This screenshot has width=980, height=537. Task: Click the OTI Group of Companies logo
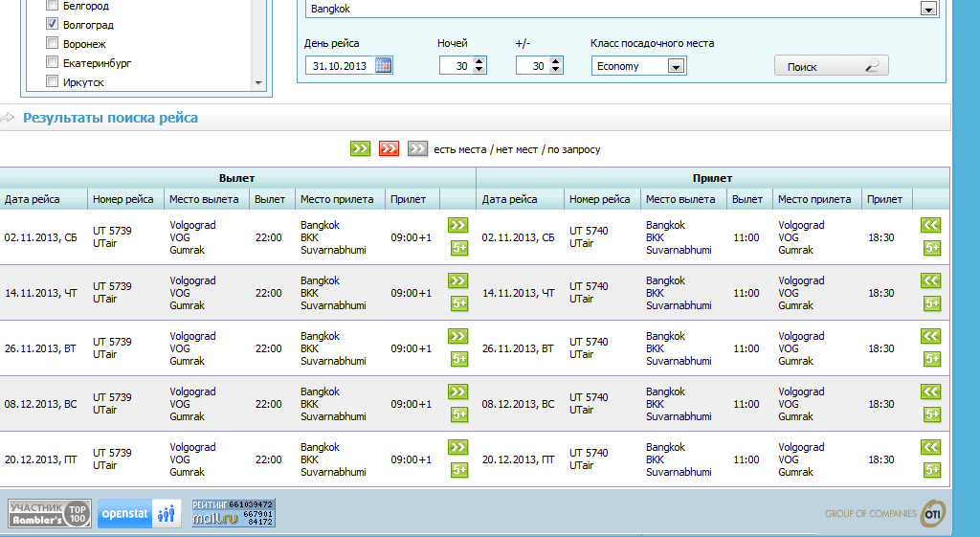coord(933,513)
